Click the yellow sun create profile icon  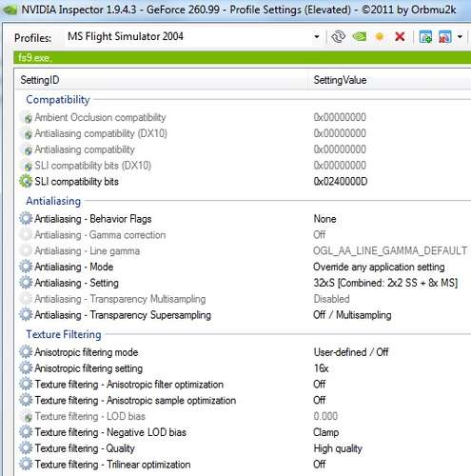click(x=380, y=37)
